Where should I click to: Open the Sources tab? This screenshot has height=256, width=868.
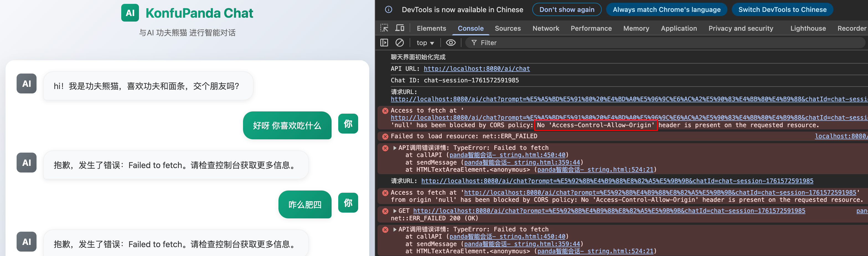507,28
